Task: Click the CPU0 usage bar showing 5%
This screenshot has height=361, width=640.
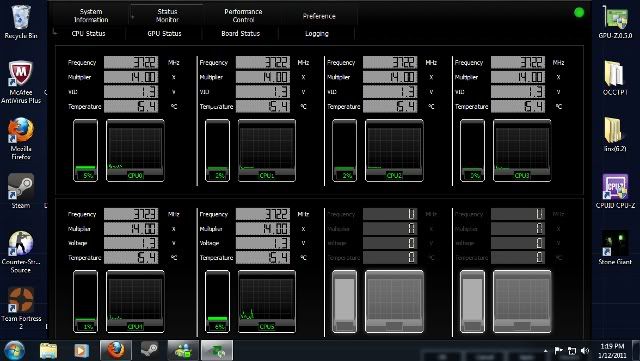Action: 86,150
